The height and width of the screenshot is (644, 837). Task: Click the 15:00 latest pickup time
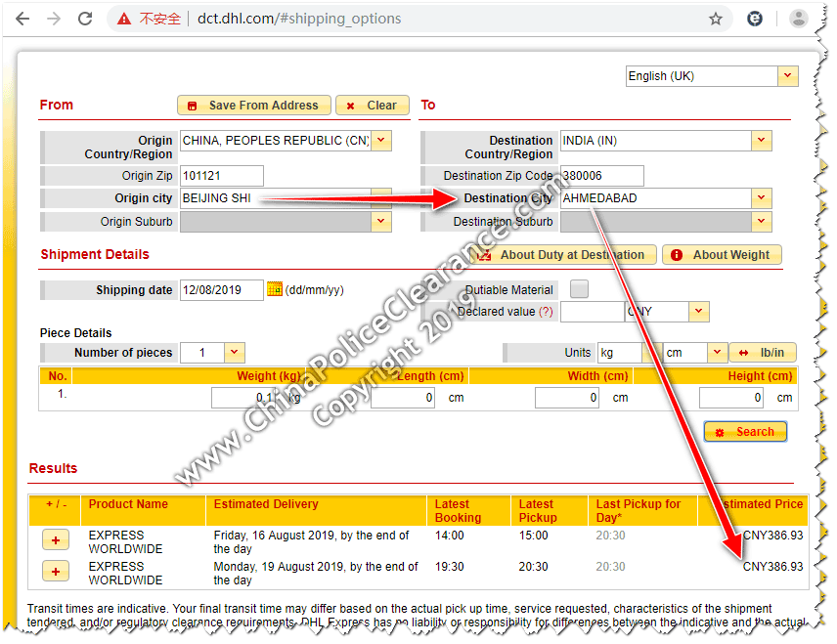click(x=533, y=536)
